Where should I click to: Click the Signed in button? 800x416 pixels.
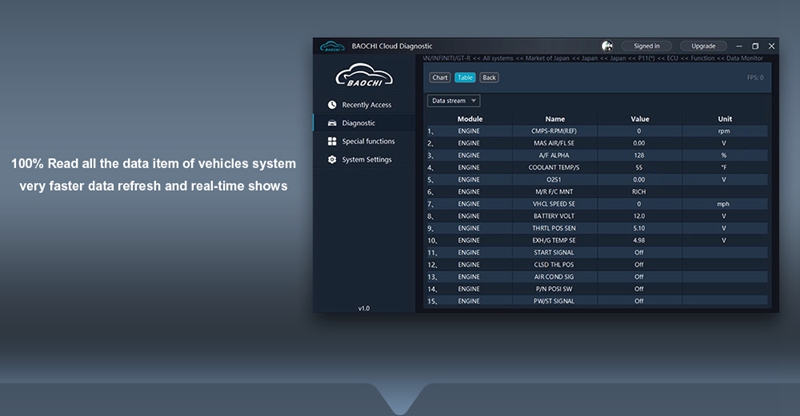coord(646,46)
